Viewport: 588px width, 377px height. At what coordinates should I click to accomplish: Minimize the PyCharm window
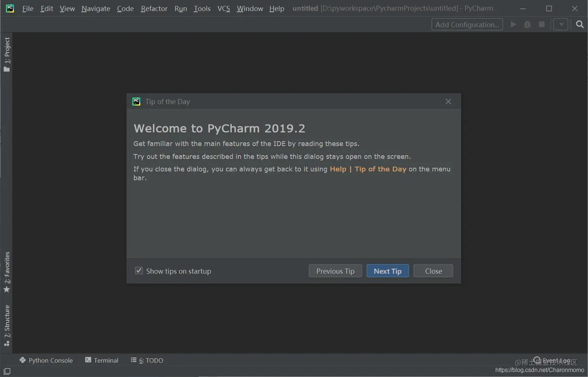[523, 8]
